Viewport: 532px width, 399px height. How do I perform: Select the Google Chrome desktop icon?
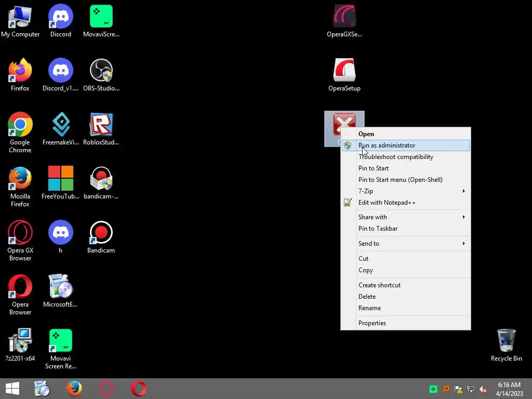click(x=20, y=132)
